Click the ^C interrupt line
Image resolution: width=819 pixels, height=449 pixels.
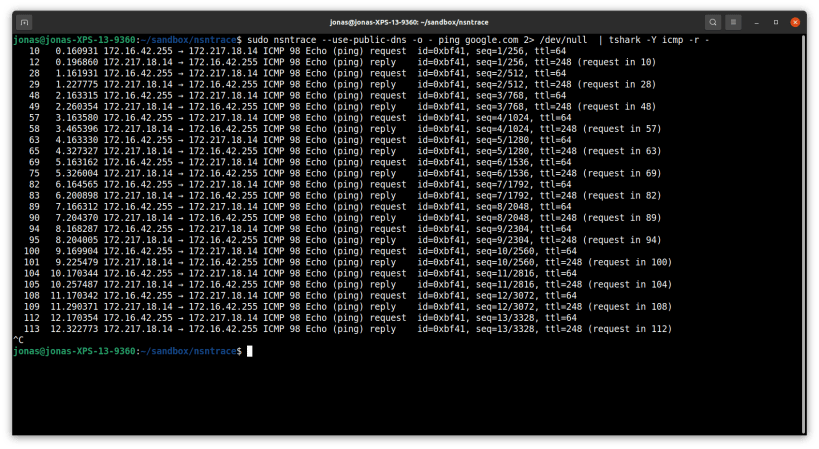(x=18, y=340)
